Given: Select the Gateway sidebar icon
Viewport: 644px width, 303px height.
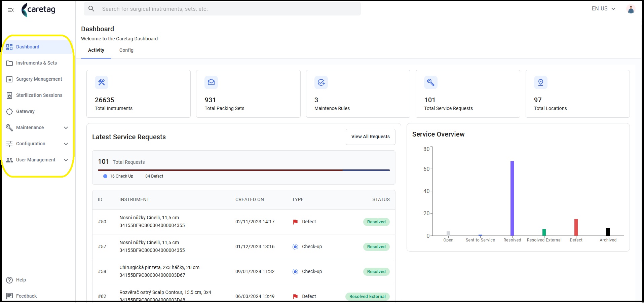Looking at the screenshot, I should [x=9, y=112].
